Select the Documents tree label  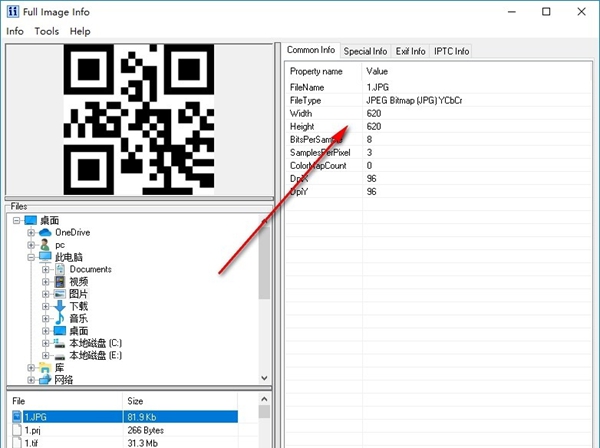(90, 269)
